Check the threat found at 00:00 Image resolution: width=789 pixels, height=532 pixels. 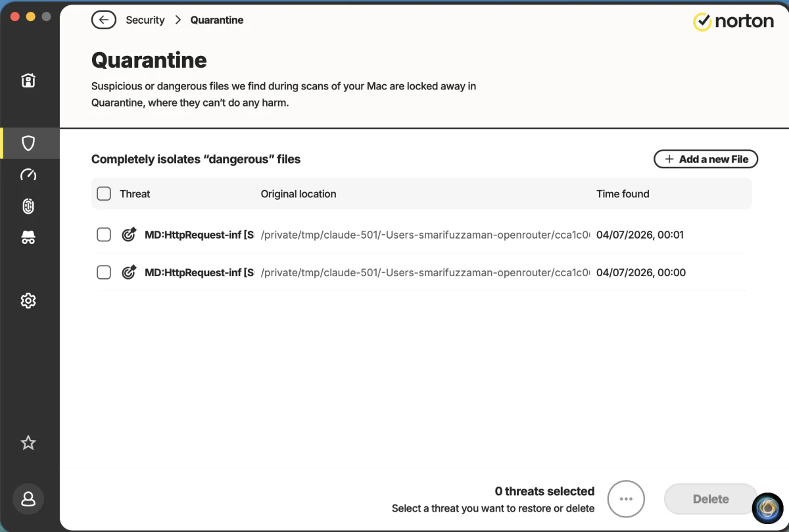click(104, 272)
